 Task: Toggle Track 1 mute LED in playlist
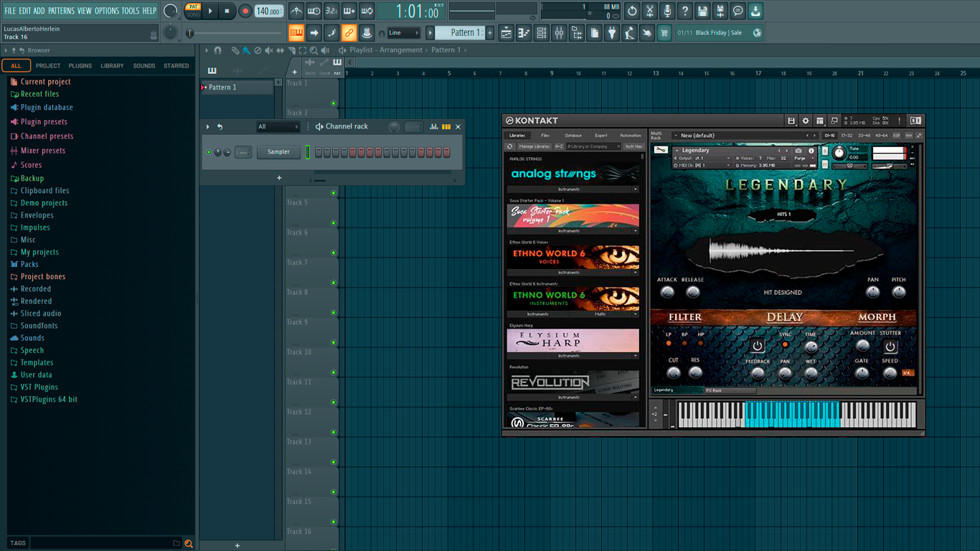point(334,103)
